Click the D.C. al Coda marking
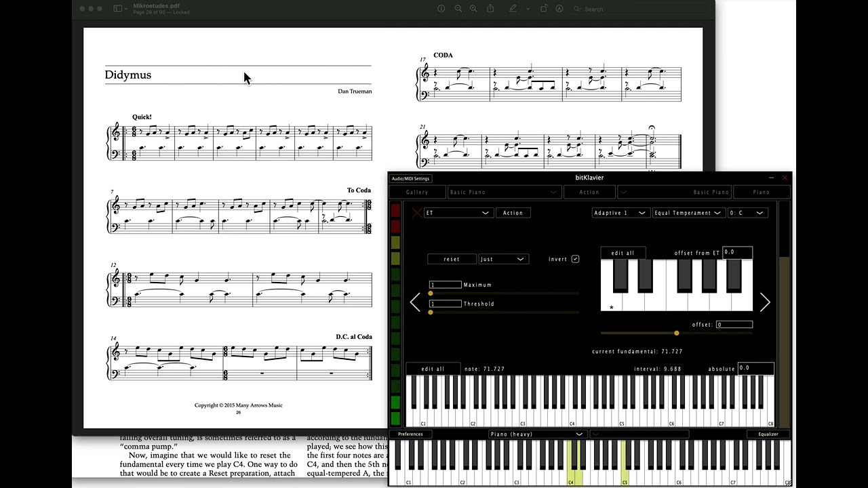 354,337
